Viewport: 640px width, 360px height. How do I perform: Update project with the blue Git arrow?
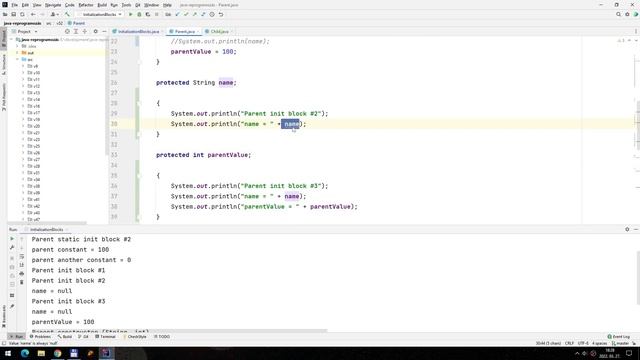tap(177, 14)
